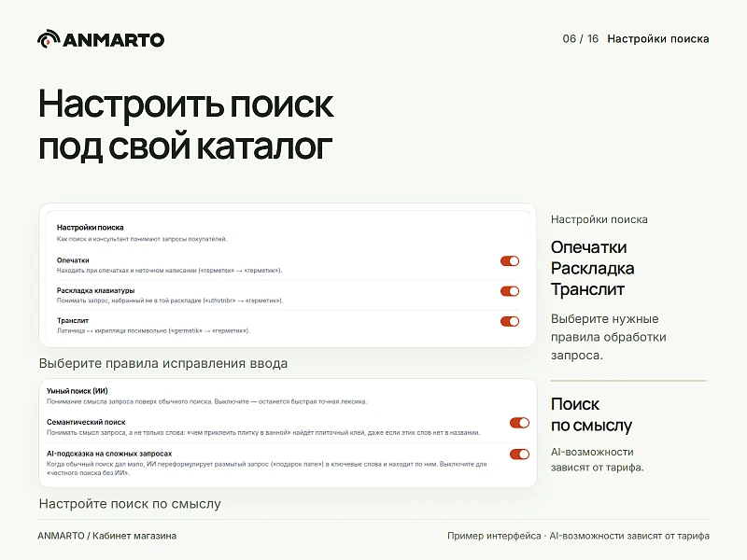Screen dimensions: 747x560
Task: Click the headline Настроить поиск под свой каталог
Action: point(186,125)
